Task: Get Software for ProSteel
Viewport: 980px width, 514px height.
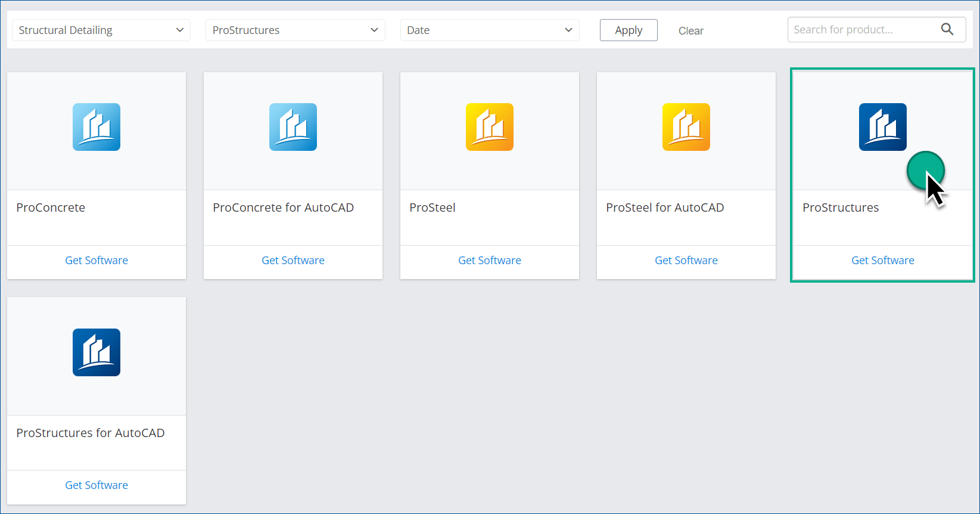Action: click(490, 260)
